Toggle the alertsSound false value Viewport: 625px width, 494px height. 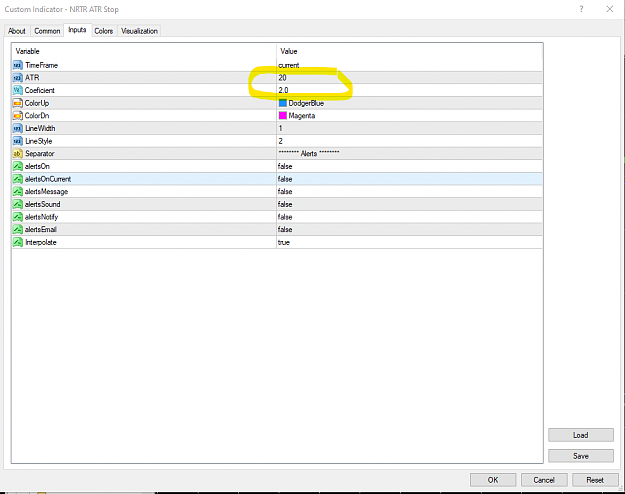click(x=285, y=204)
